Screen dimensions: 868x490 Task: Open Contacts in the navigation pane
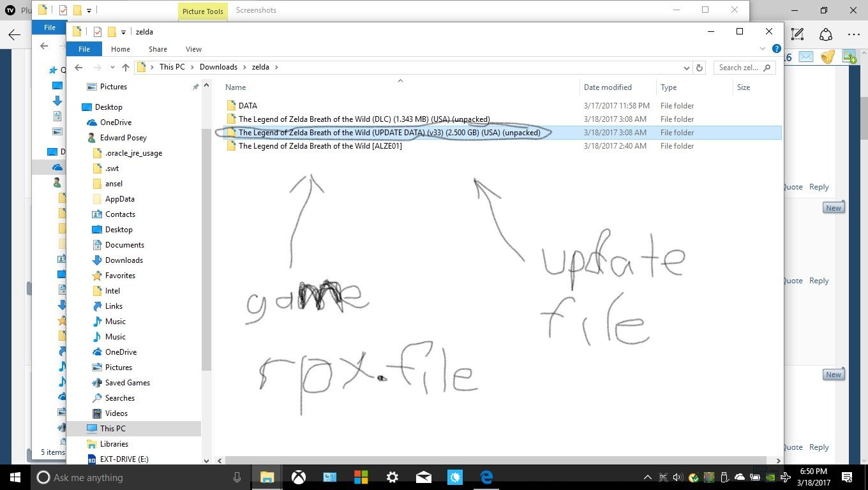[x=120, y=214]
